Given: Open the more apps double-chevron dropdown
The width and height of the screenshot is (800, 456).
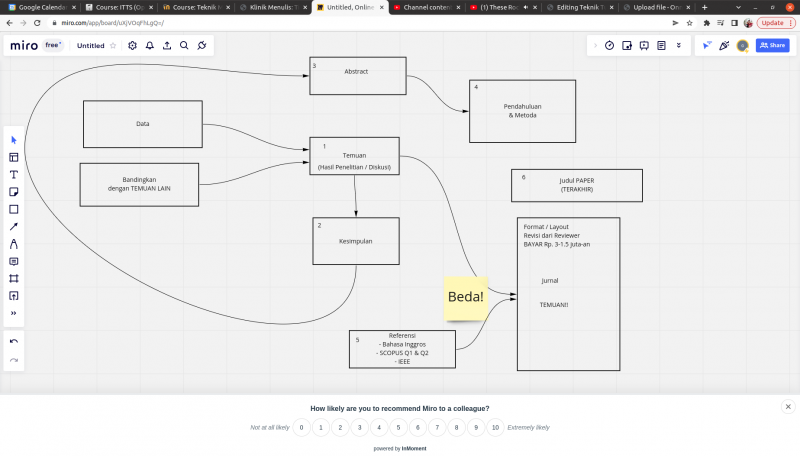Looking at the screenshot, I should pyautogui.click(x=679, y=45).
